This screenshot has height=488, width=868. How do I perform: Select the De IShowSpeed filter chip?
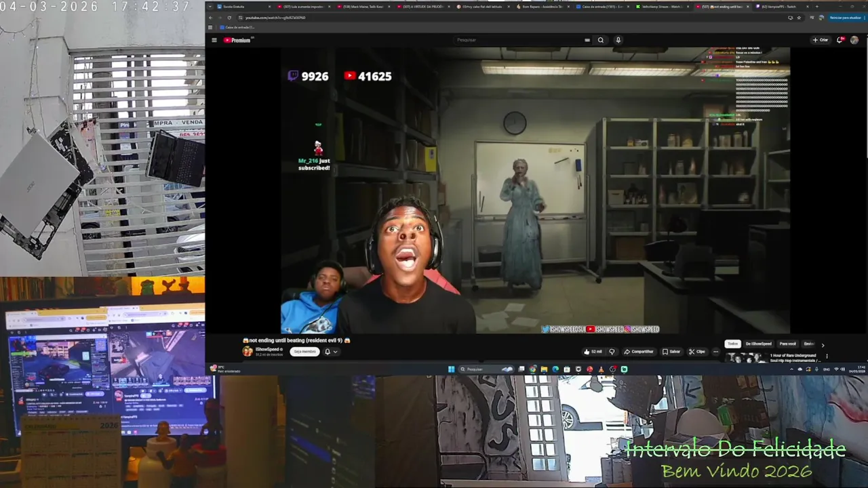pos(759,344)
